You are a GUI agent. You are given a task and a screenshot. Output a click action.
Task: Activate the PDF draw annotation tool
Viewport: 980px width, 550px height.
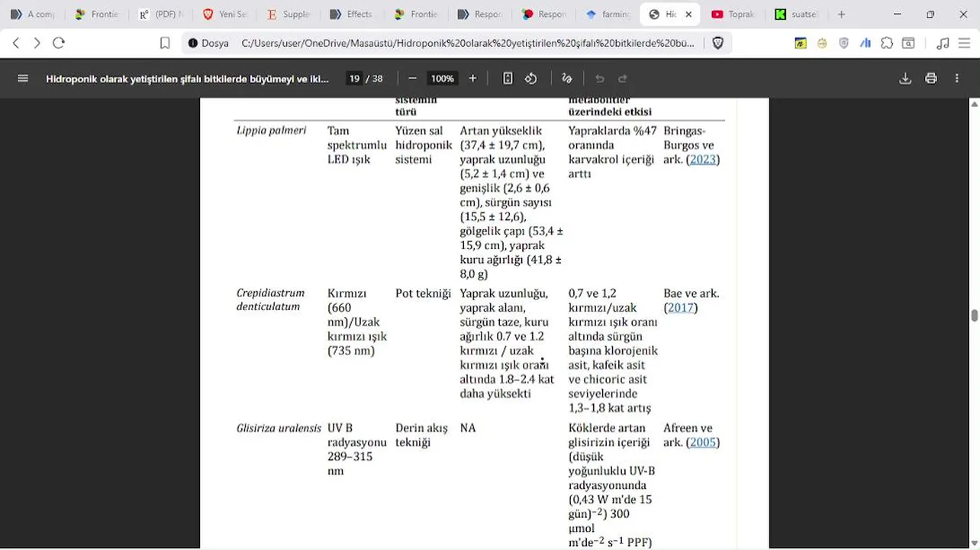(567, 78)
